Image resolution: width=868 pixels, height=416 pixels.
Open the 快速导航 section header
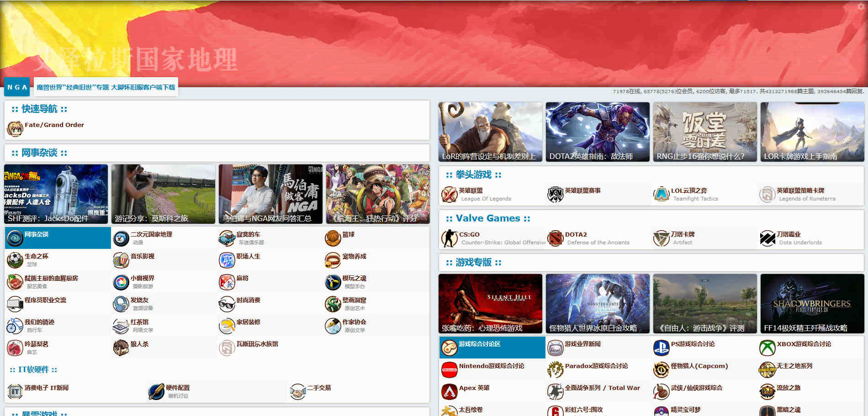tap(39, 109)
